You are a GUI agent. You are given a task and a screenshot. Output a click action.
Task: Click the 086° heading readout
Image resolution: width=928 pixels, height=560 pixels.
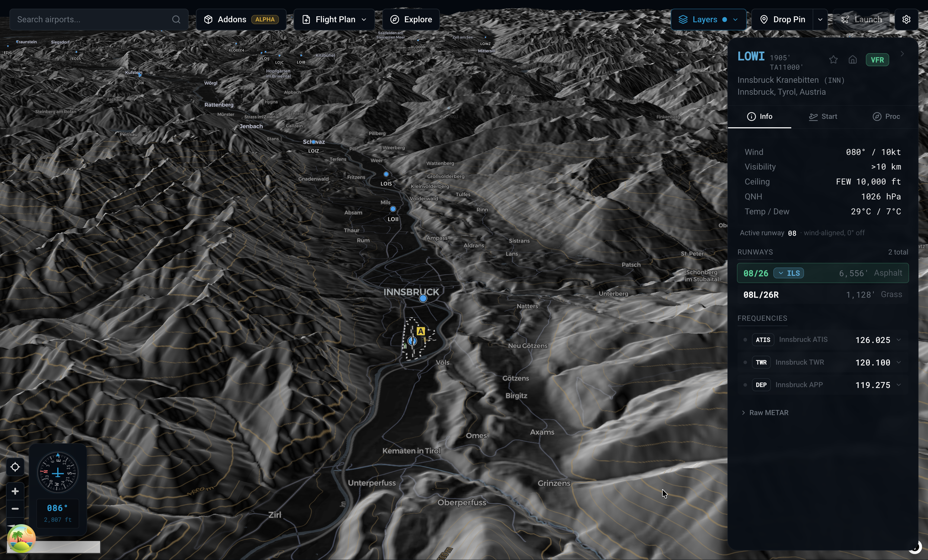tap(58, 508)
